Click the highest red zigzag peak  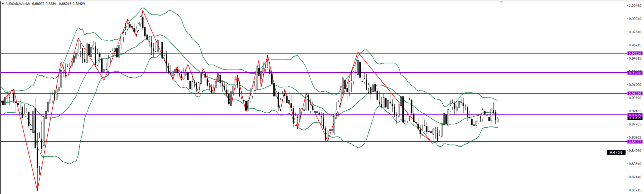click(143, 11)
